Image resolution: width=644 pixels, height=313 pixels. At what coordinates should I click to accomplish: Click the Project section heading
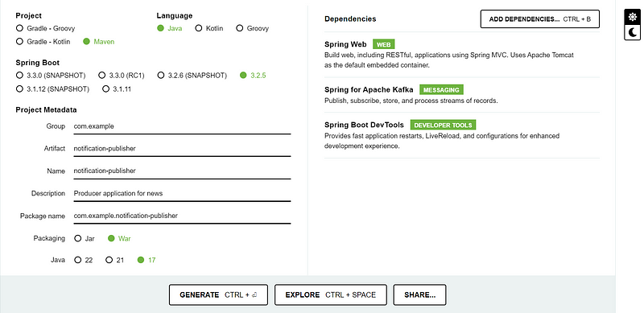pyautogui.click(x=28, y=15)
